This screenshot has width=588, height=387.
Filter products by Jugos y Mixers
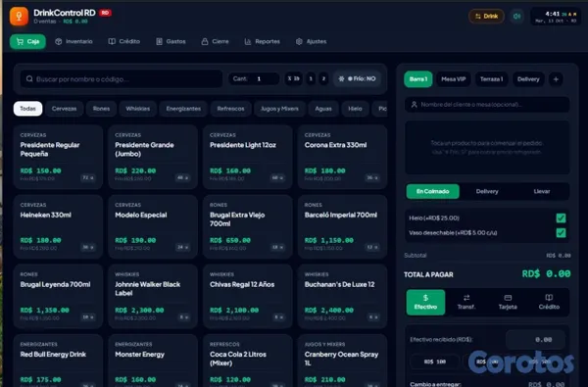[x=279, y=109]
